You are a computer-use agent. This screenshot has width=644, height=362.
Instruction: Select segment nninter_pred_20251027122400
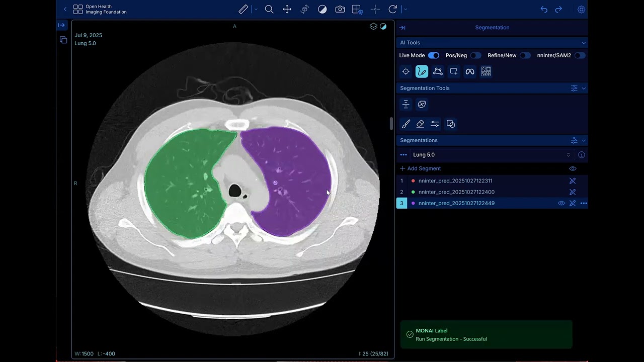(x=456, y=192)
